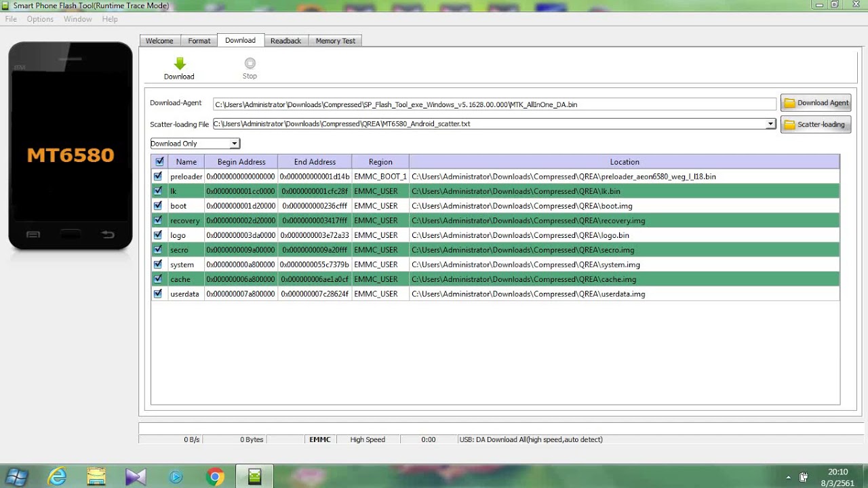Click the Download-Agent path field
Viewport: 868px width, 488px height.
(494, 104)
